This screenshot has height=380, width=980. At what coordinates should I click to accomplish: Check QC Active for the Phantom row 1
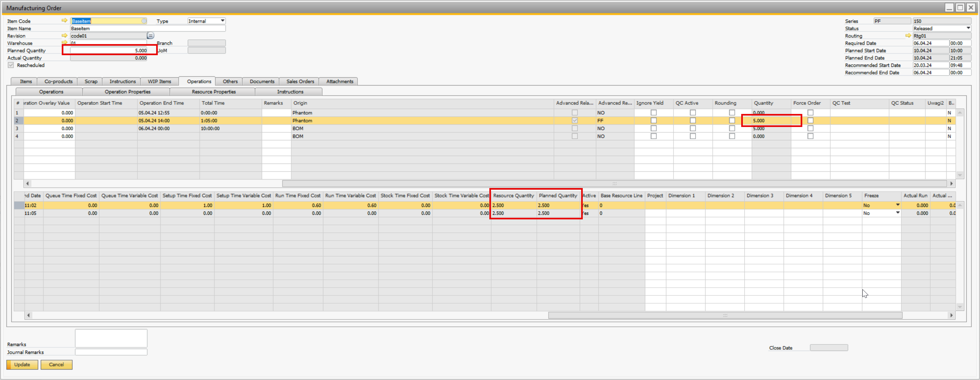tap(693, 113)
